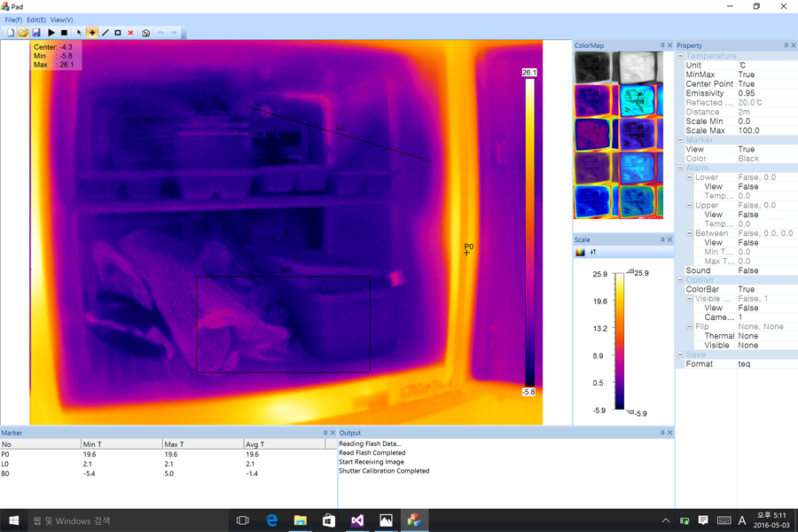The width and height of the screenshot is (798, 532).
Task: Delete markers with the red X icon
Action: [131, 33]
